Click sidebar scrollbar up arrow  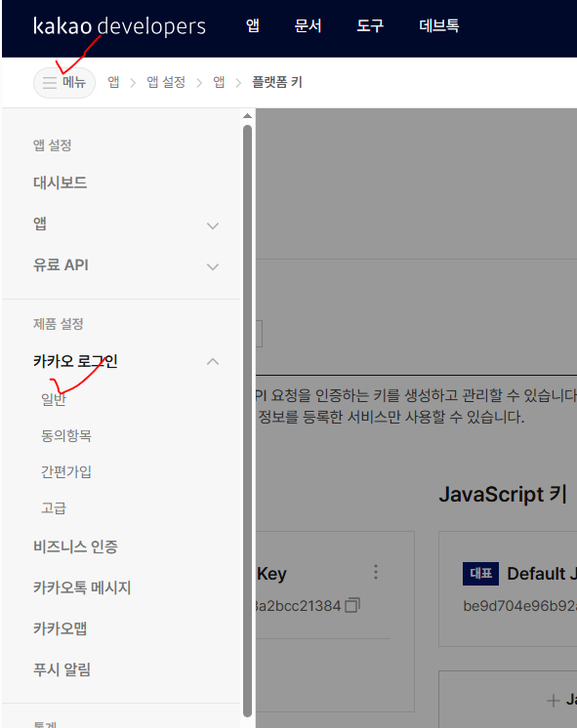click(248, 116)
